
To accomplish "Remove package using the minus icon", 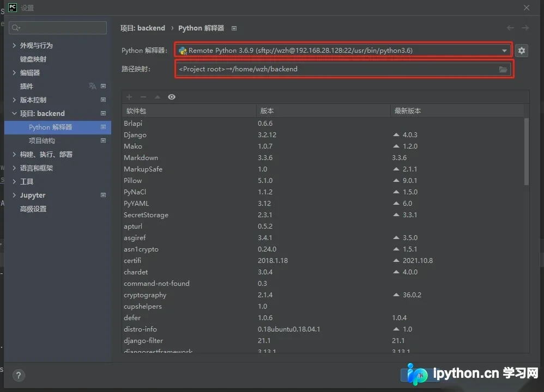I will (143, 97).
